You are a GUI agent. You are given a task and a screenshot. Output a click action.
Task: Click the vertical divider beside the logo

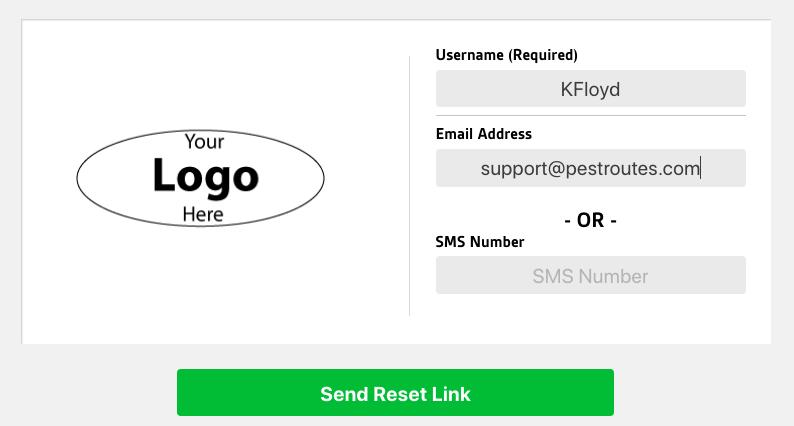[410, 185]
